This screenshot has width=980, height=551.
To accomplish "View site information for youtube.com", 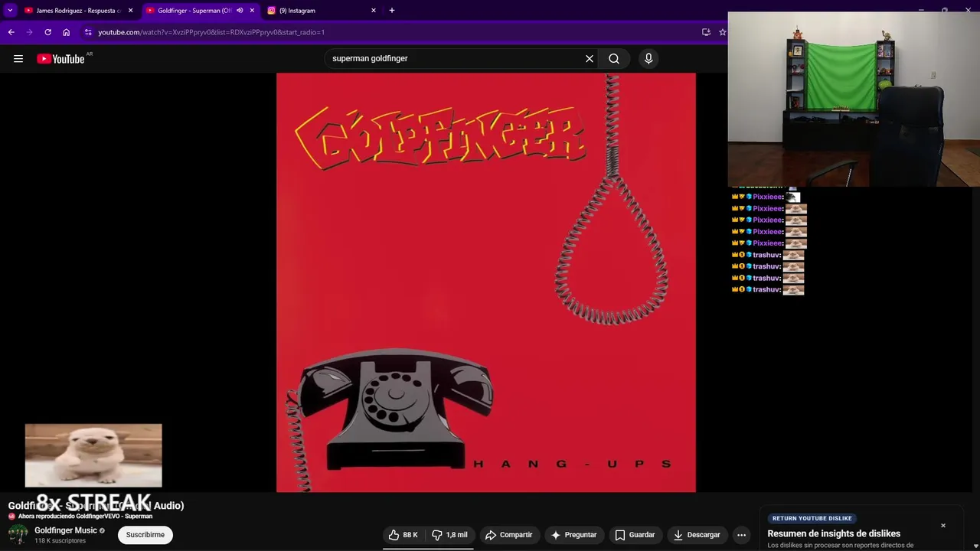I will (x=88, y=32).
